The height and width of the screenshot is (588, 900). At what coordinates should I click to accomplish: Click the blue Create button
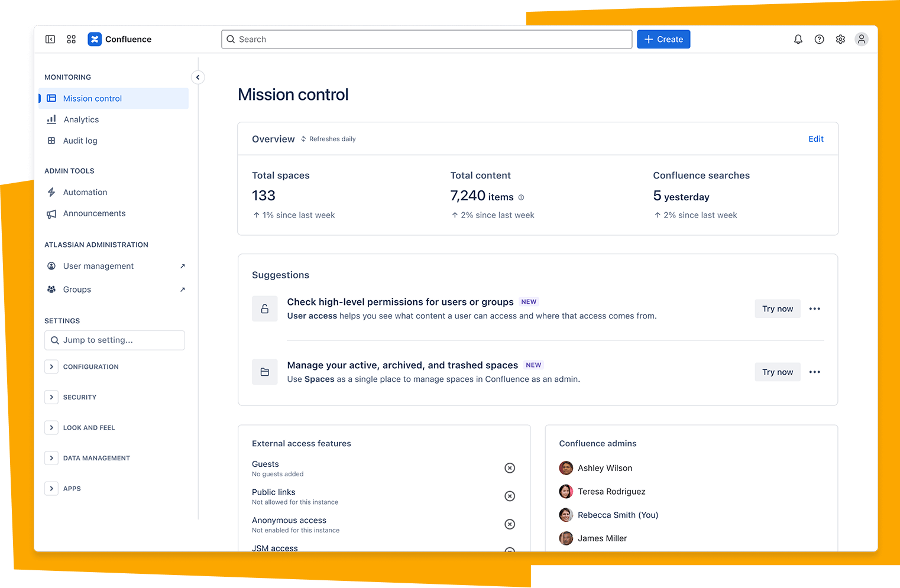[663, 40]
